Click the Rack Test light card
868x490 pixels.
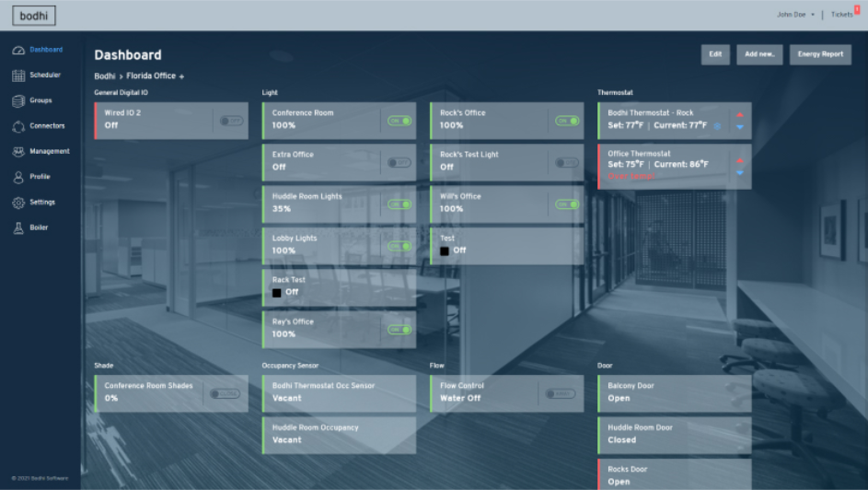click(x=339, y=288)
